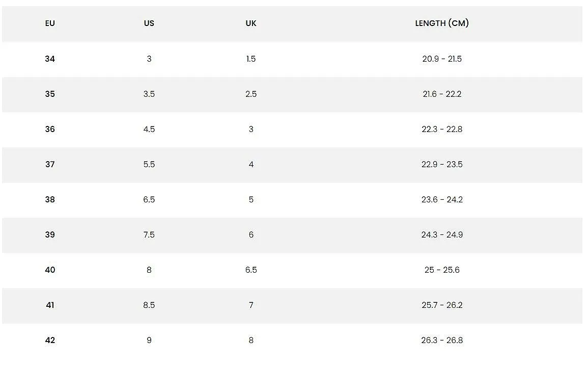Screen dimensions: 588x365
Task: Select EU size 34 cell
Action: tap(50, 59)
